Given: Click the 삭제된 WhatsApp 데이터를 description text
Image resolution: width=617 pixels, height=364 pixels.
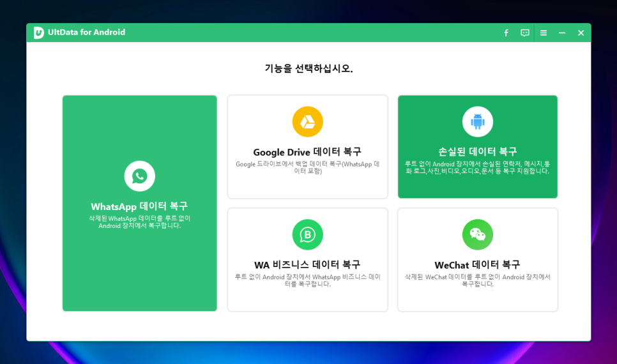Looking at the screenshot, I should tap(140, 222).
